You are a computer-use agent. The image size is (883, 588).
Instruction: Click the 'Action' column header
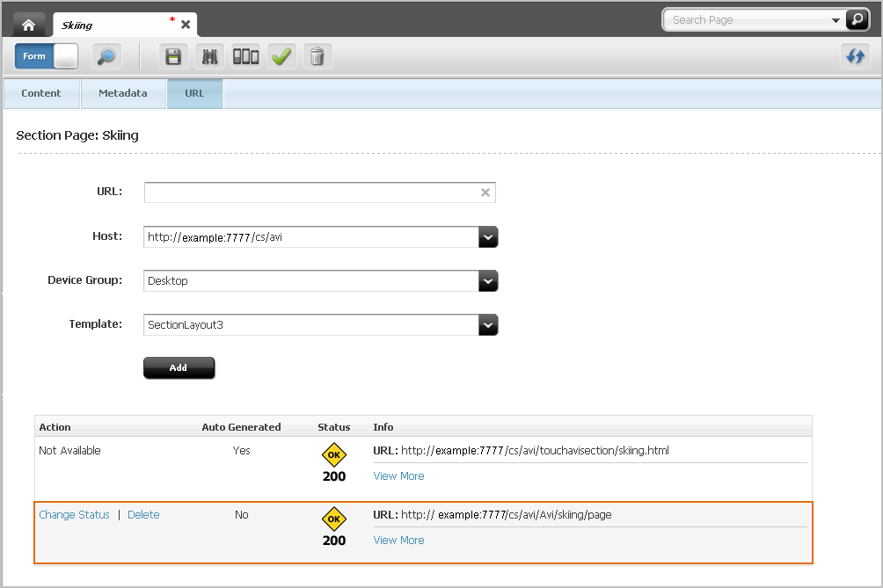point(55,427)
